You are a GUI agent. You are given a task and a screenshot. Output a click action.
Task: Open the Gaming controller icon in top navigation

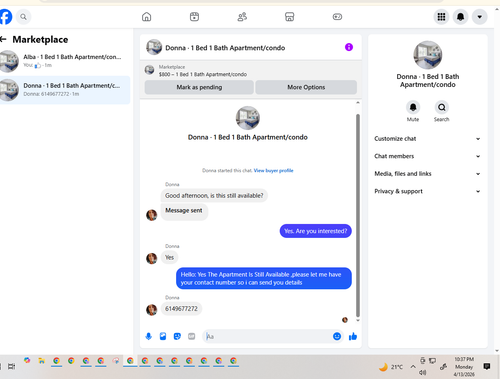337,17
